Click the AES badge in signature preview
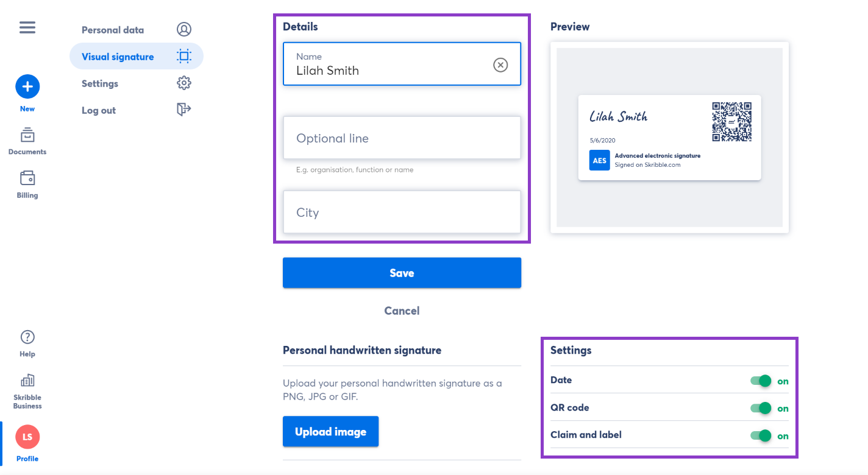The image size is (868, 475). click(600, 160)
